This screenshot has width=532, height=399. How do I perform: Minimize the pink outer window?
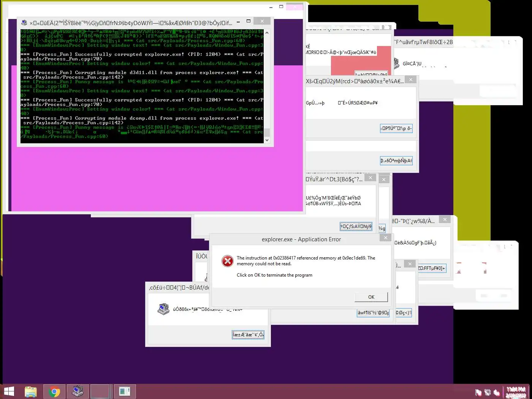coord(271,7)
